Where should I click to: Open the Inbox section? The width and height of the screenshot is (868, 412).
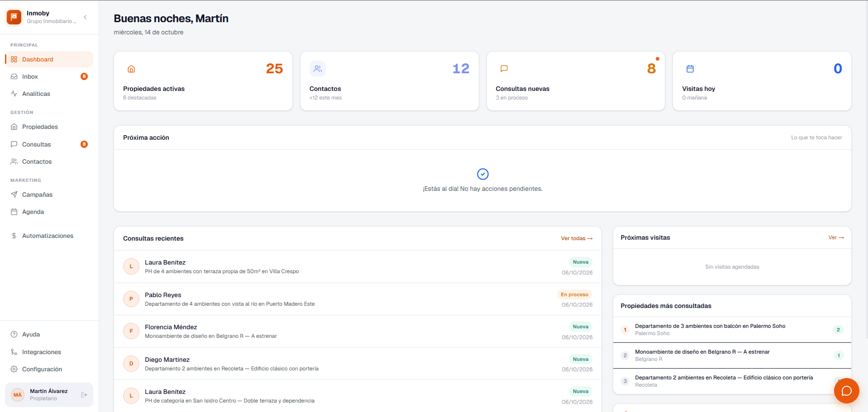point(49,76)
